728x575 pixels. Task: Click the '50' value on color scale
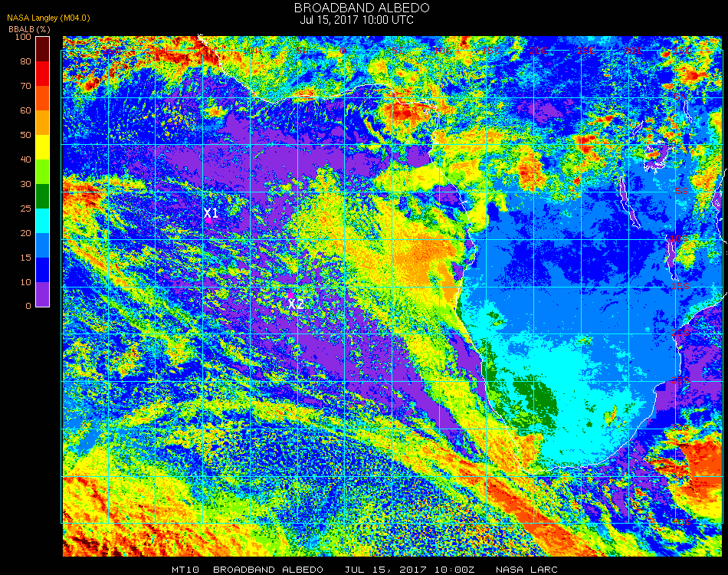(25, 135)
